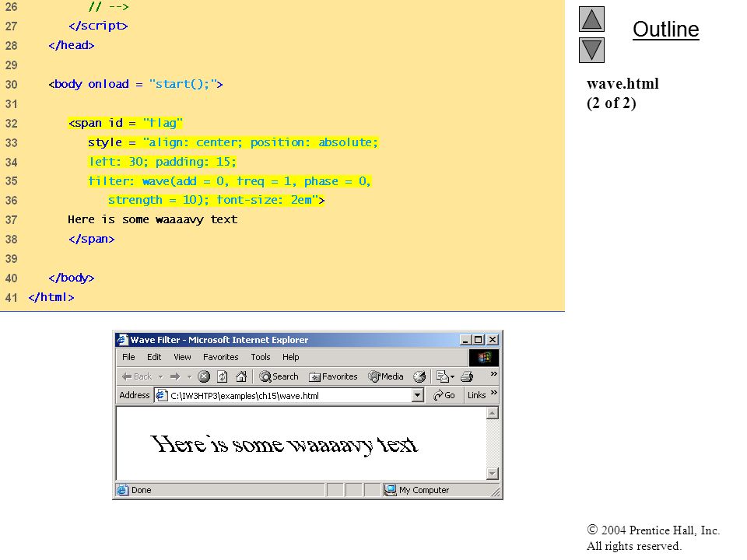This screenshot has width=747, height=560.
Task: Click the </head> closing tag on line 28
Action: coord(72,45)
